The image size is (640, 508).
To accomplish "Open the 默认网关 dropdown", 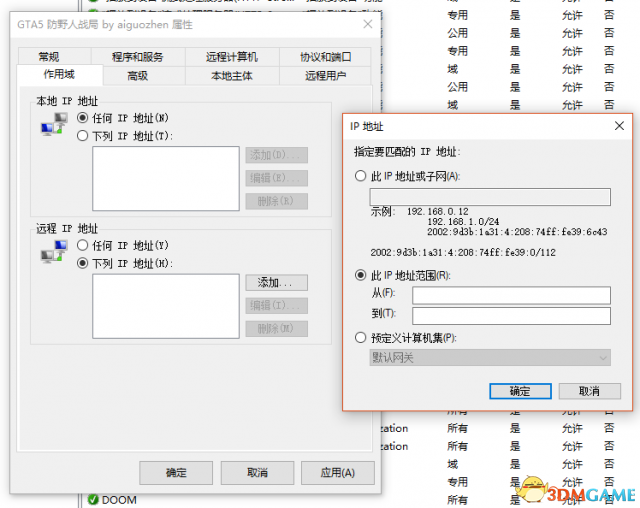I will pos(490,358).
